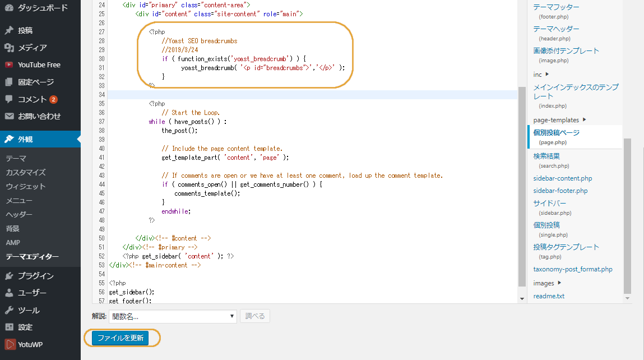The width and height of the screenshot is (644, 360).
Task: Expand the inc folder
Action: click(x=547, y=74)
